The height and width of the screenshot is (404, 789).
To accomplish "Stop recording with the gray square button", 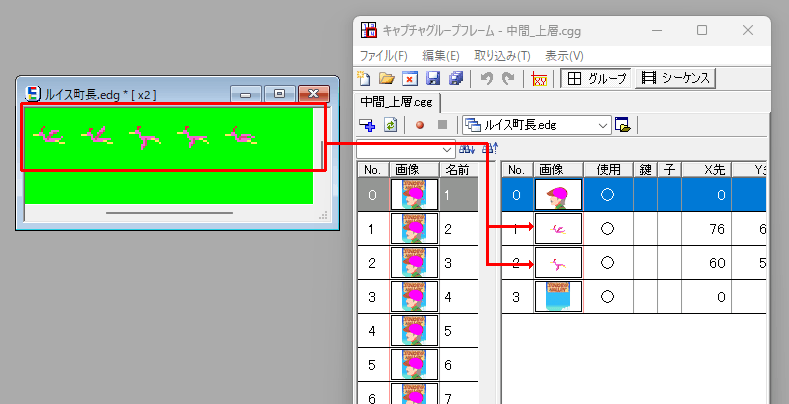I will (x=442, y=125).
